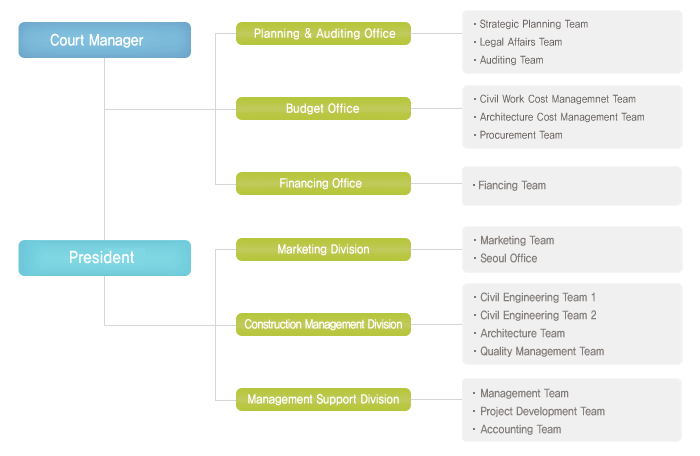Select the Auditing Team entry
Image resolution: width=700 pixels, height=456 pixels.
click(511, 60)
